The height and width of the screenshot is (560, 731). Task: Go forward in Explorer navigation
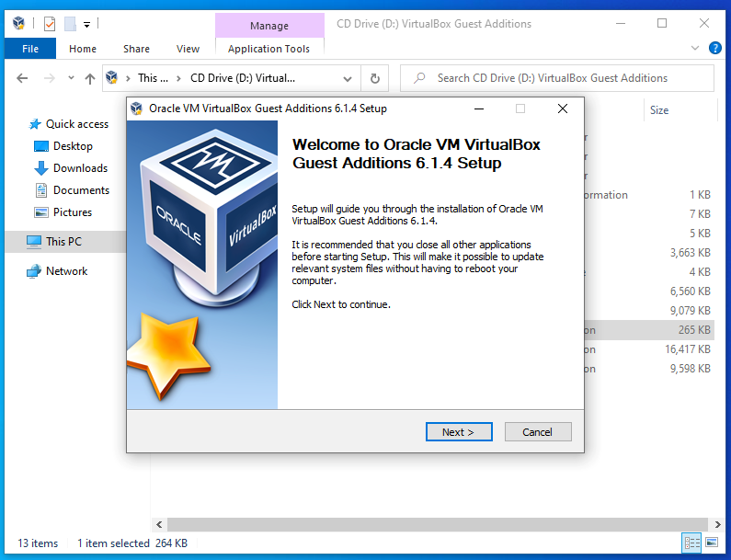[49, 78]
